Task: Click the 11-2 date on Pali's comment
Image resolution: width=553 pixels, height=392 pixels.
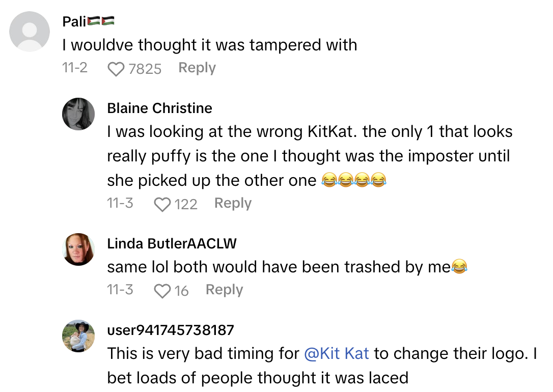Action: [x=75, y=68]
